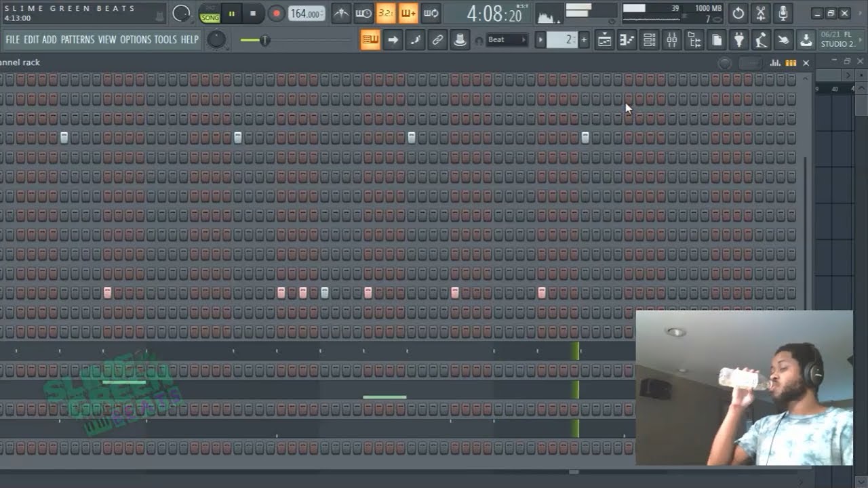Open the Mixer view icon
This screenshot has width=868, height=488.
[671, 40]
